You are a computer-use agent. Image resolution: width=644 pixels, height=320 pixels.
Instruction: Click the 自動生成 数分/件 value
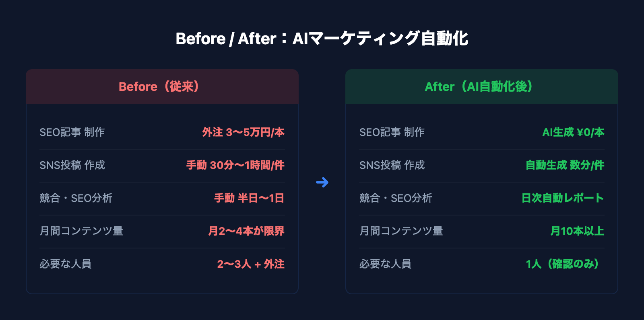point(565,165)
